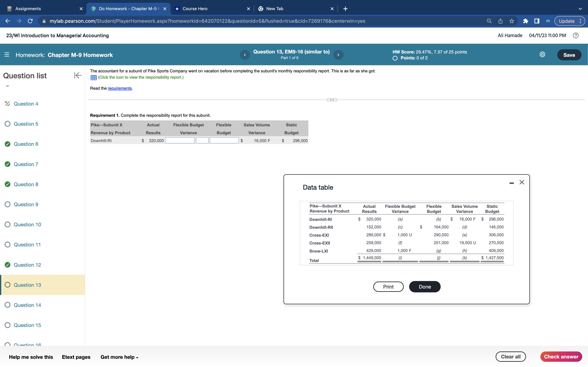Viewport: 588px width, 367px height.
Task: Open the browser tab list chevron
Action: (x=580, y=9)
